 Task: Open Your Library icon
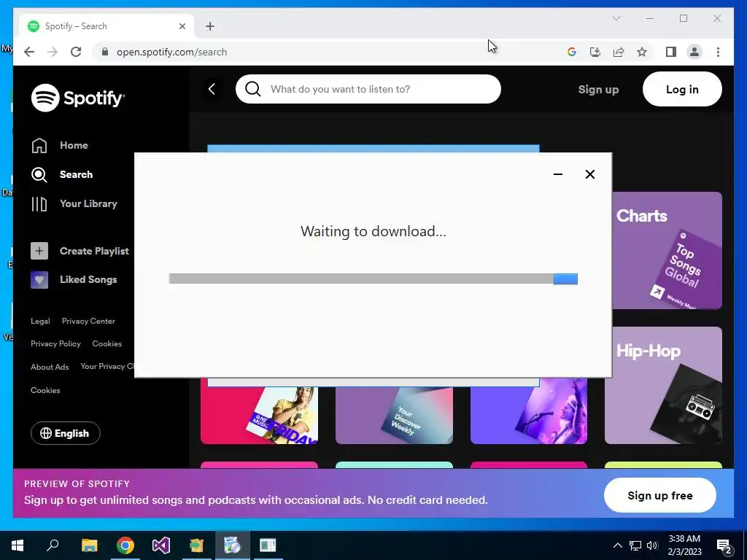[x=39, y=204]
